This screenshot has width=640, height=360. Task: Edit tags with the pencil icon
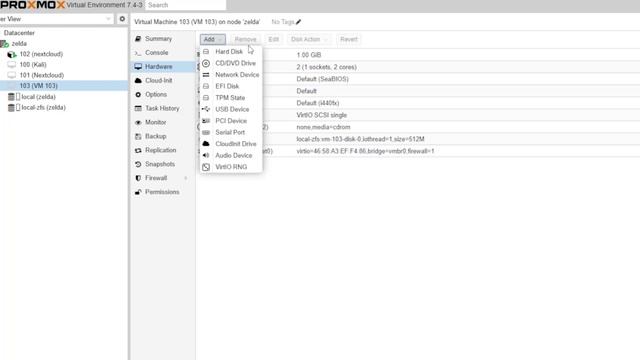(x=298, y=22)
